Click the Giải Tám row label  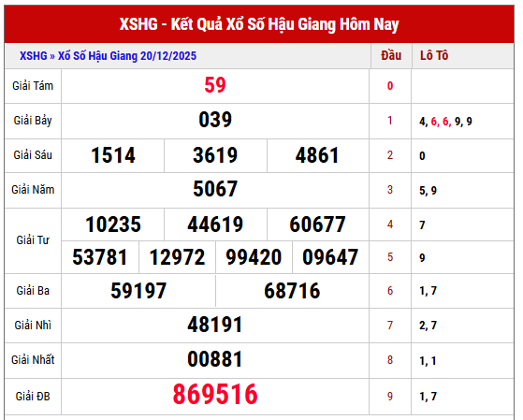click(x=33, y=86)
